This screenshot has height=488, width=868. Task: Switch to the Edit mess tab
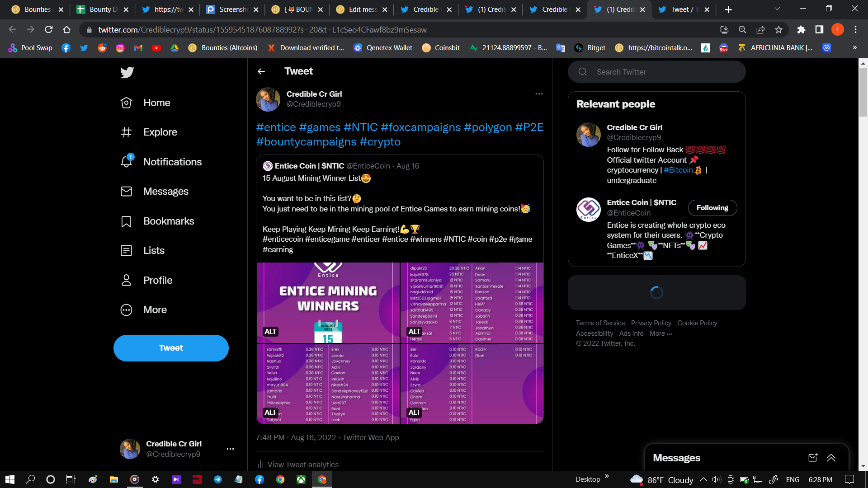(362, 9)
